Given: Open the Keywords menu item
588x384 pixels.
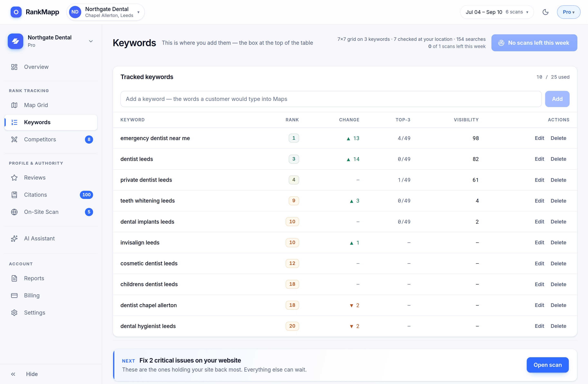Looking at the screenshot, I should [51, 122].
